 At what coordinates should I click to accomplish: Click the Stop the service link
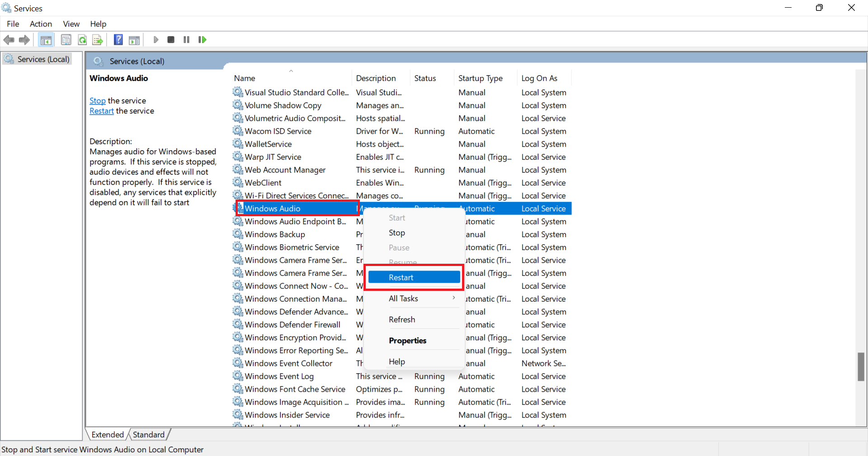(97, 100)
